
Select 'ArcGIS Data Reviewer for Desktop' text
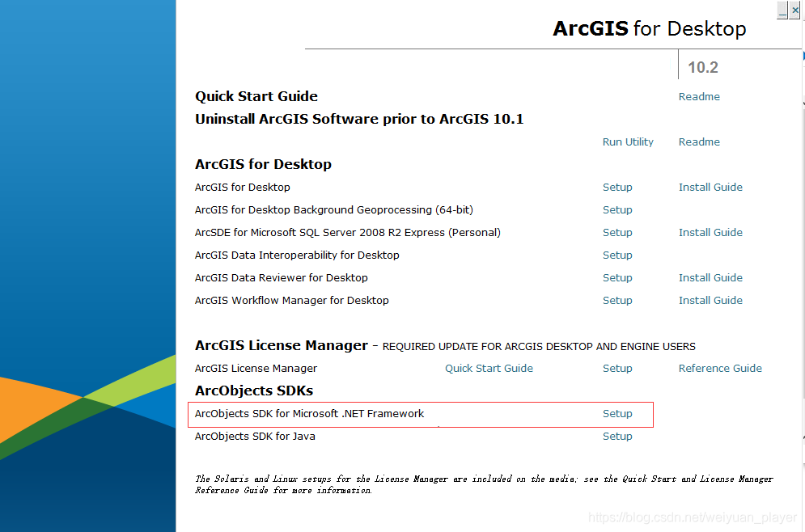[x=281, y=277]
